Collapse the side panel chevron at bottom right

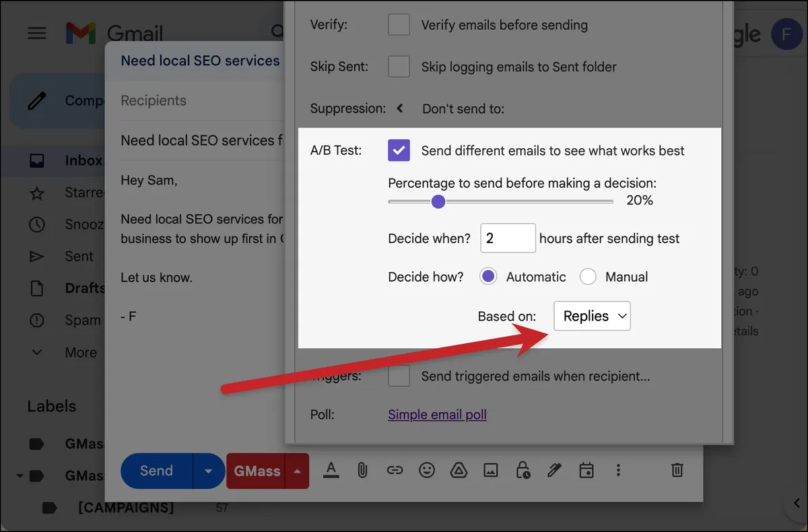pyautogui.click(x=796, y=503)
